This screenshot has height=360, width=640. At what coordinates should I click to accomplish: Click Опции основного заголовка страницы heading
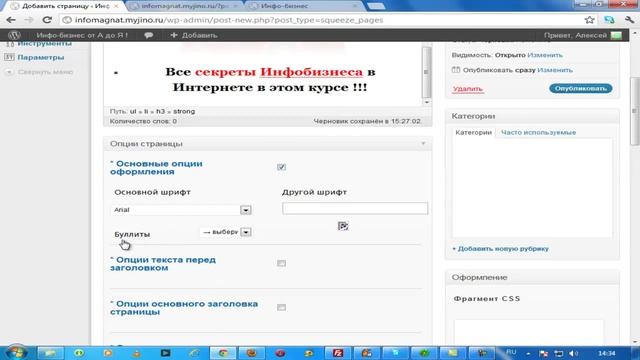point(184,308)
